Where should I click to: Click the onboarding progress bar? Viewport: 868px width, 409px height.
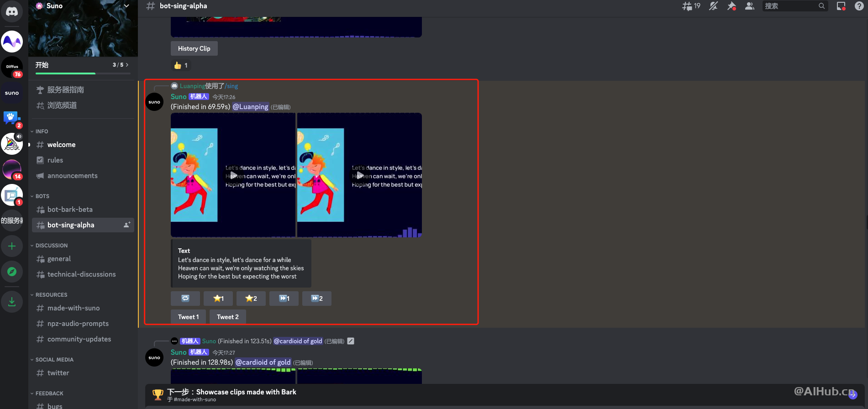[83, 73]
